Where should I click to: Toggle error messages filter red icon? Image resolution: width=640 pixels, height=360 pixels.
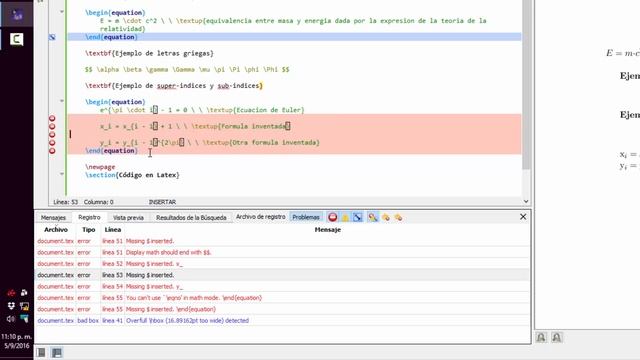pyautogui.click(x=333, y=217)
